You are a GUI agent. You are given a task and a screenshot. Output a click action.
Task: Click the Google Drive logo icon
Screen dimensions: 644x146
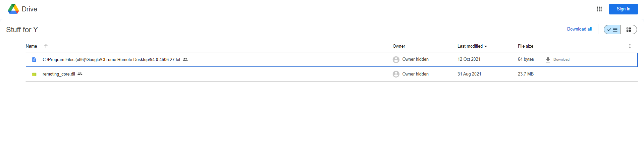[13, 9]
